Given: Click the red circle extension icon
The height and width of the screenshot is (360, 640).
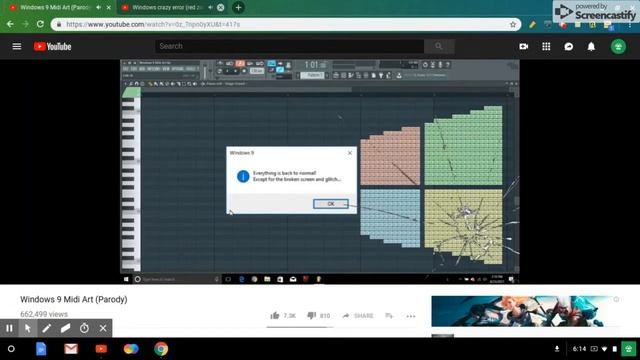Looking at the screenshot, I should [563, 25].
